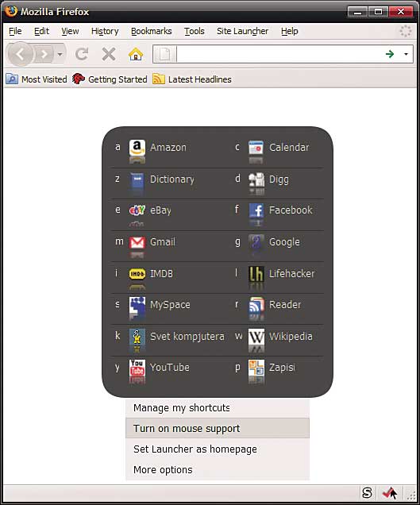The height and width of the screenshot is (505, 420).
Task: Open the YouTube launcher icon
Action: pyautogui.click(x=137, y=368)
